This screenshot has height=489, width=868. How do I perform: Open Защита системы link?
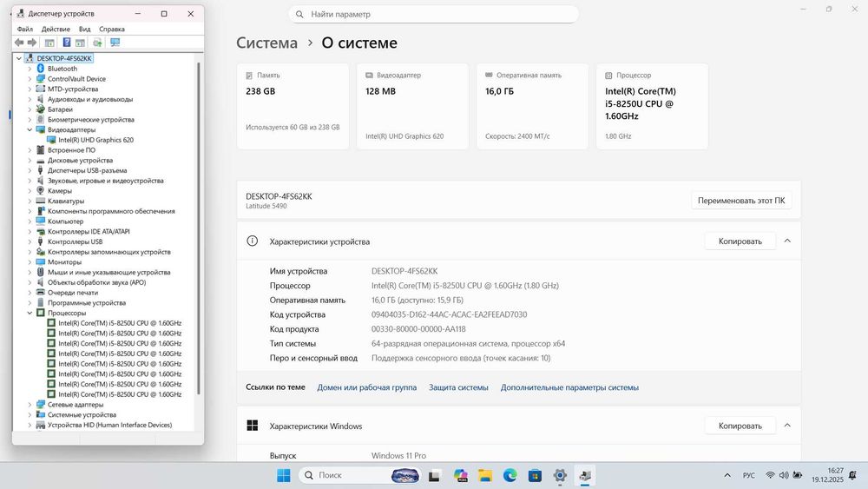[458, 387]
